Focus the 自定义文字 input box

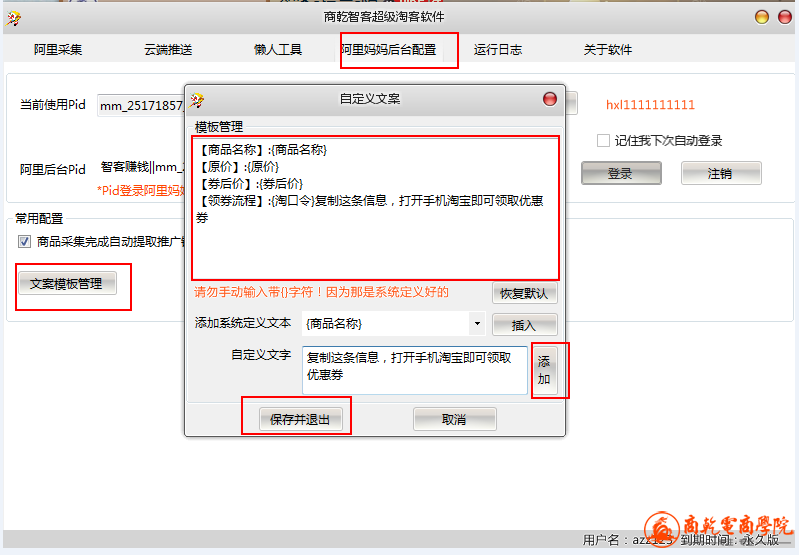[414, 371]
